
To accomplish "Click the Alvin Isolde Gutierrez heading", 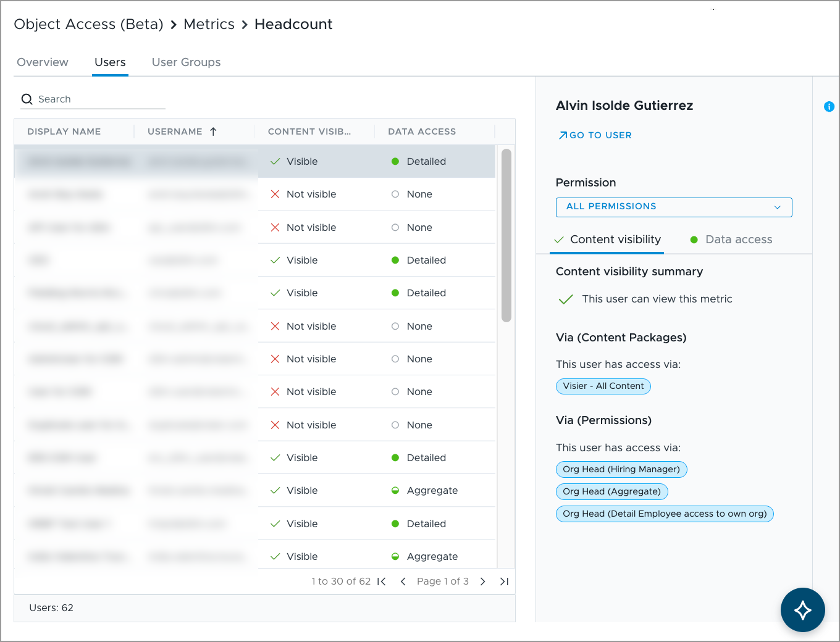I will 624,106.
